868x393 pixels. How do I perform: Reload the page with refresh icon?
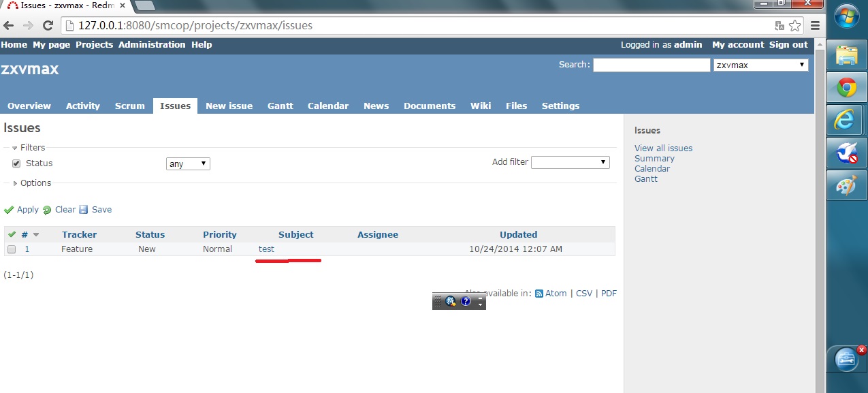click(x=48, y=26)
